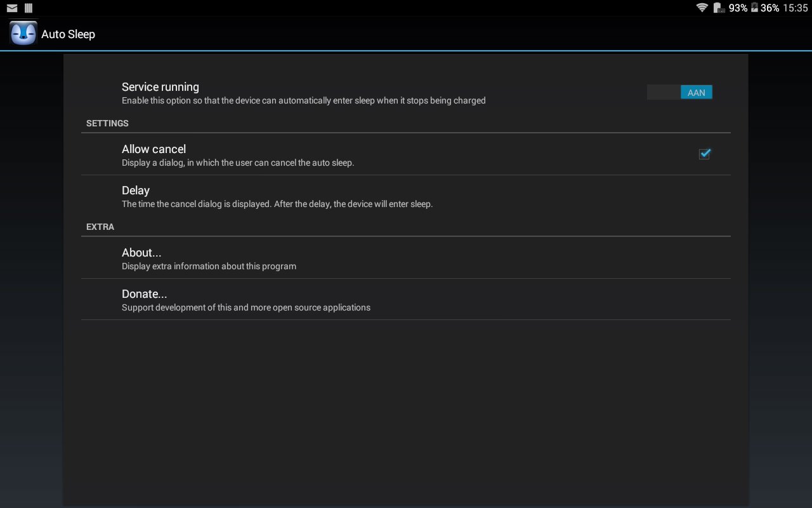This screenshot has height=508, width=812.
Task: Tap the Auto Sleep penguin app icon
Action: coord(23,33)
